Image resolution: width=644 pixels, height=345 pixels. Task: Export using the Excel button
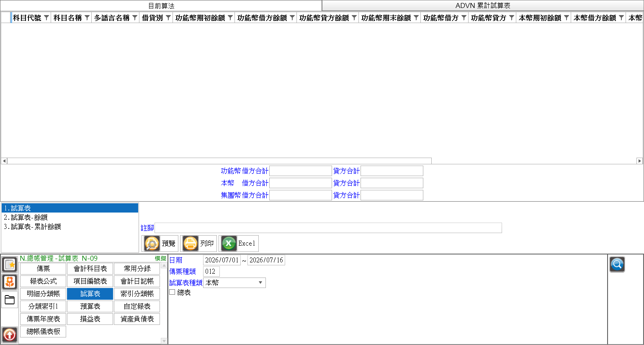(x=239, y=244)
